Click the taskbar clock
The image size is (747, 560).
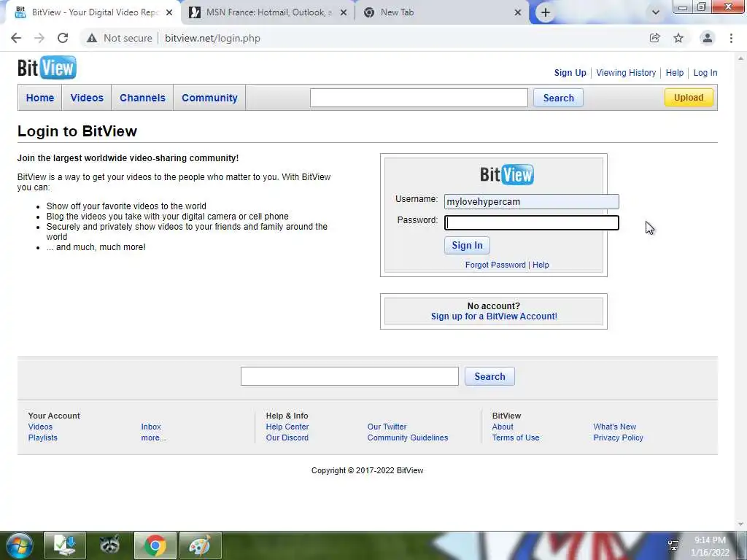(710, 546)
